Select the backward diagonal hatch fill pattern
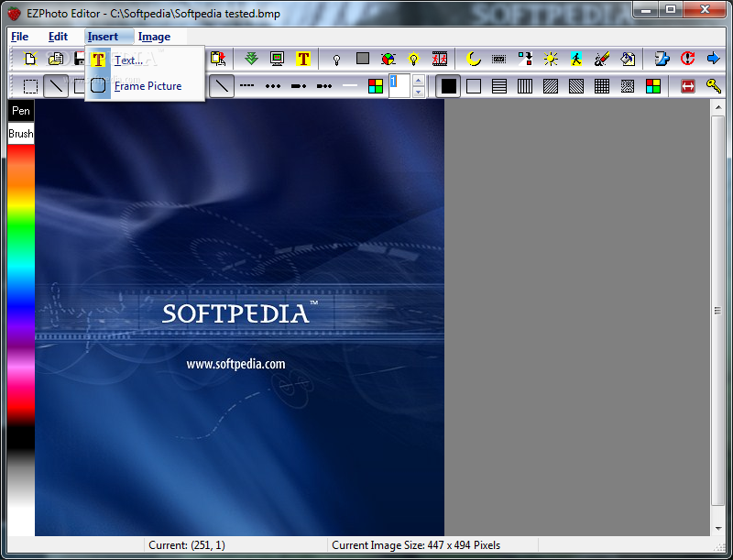Screen dimensions: 733x560 pyautogui.click(x=576, y=86)
